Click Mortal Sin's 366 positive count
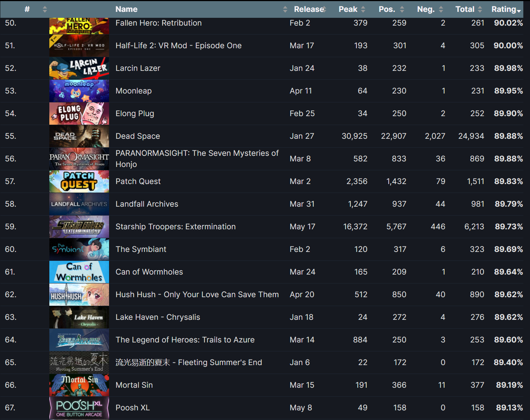This screenshot has width=530, height=420. coord(399,385)
